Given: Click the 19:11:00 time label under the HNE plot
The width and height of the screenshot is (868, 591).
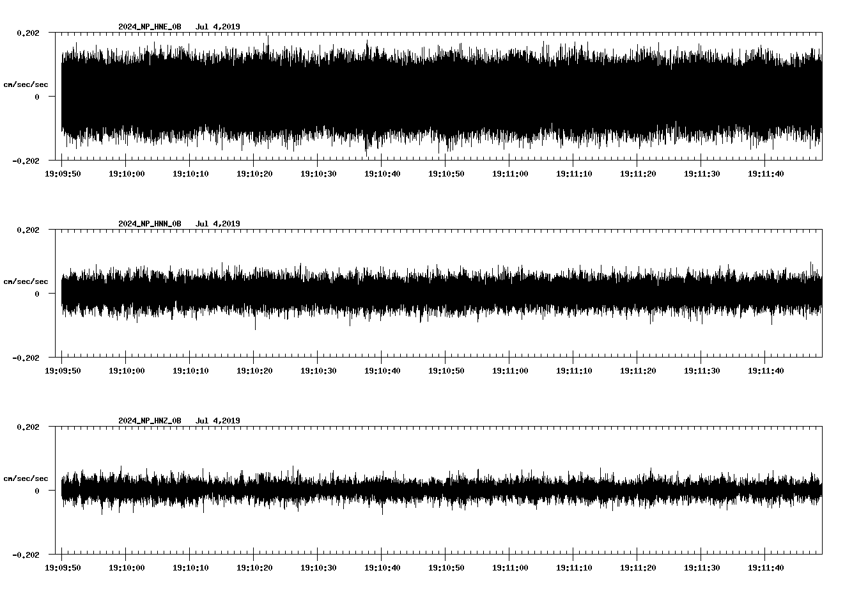Looking at the screenshot, I should click(x=510, y=173).
